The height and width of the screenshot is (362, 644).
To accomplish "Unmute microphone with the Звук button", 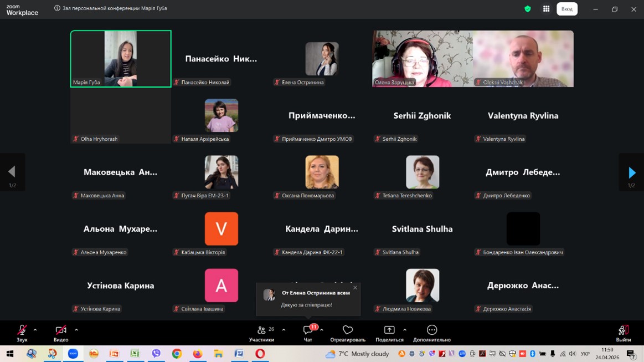I will point(22,331).
